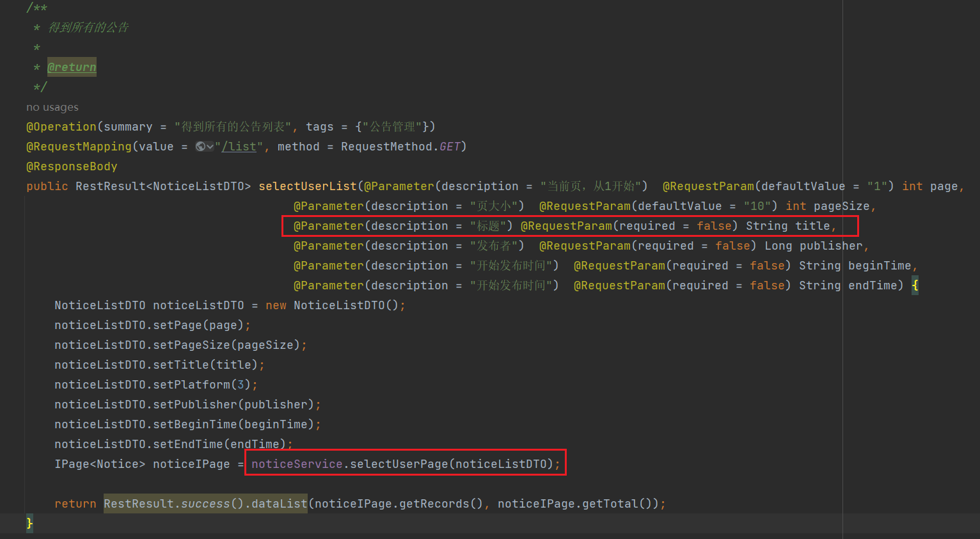Click RestResult.success().dataList in return statement

205,504
